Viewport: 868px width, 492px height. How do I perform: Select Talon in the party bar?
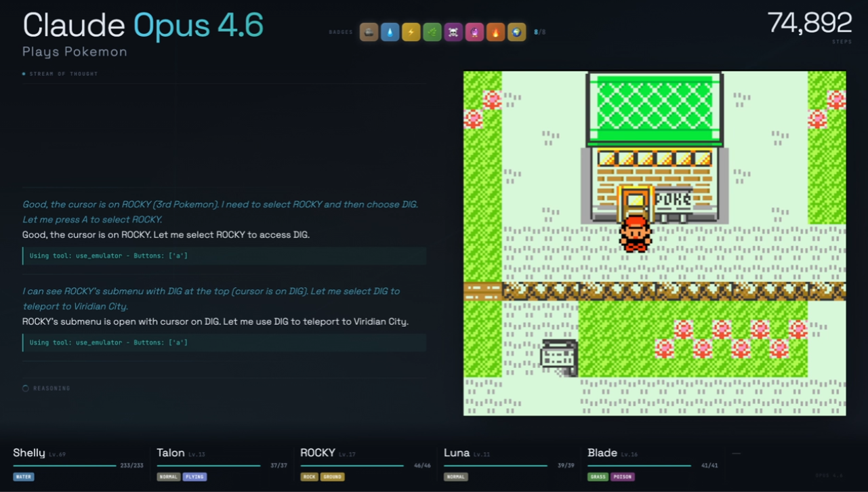click(171, 453)
